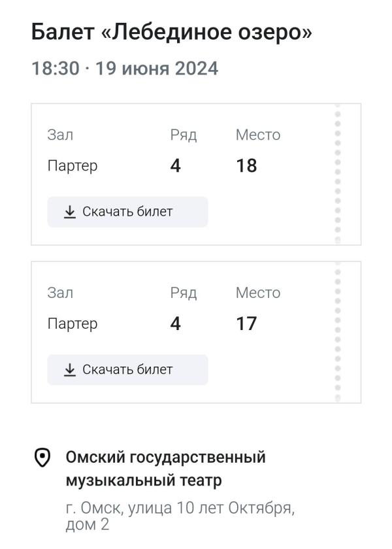The image size is (392, 549).
Task: Tap the map pin location icon
Action: click(x=42, y=457)
